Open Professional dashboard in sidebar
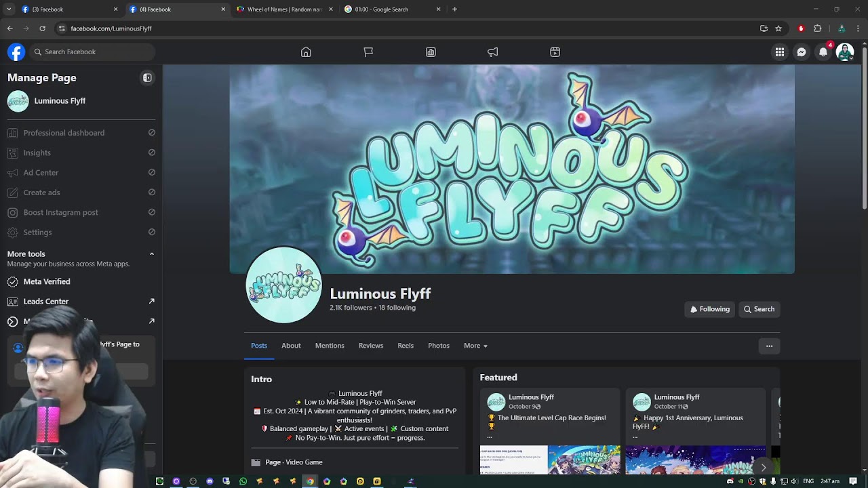This screenshot has height=488, width=868. point(81,133)
